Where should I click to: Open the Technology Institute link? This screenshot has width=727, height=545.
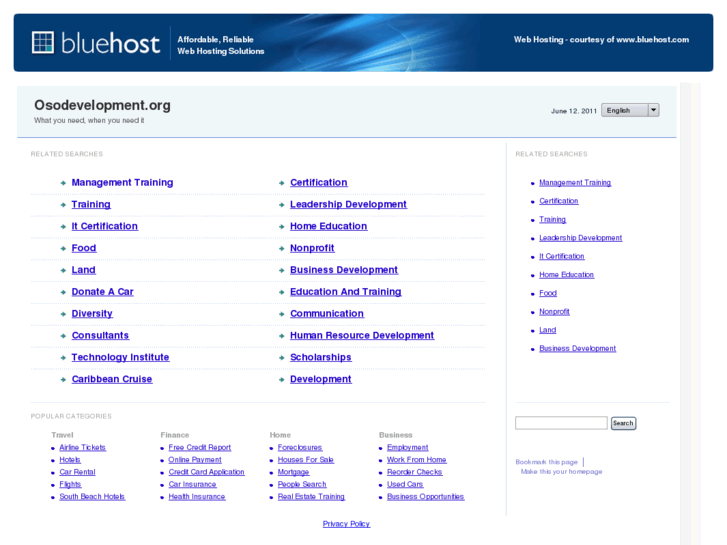pyautogui.click(x=121, y=357)
